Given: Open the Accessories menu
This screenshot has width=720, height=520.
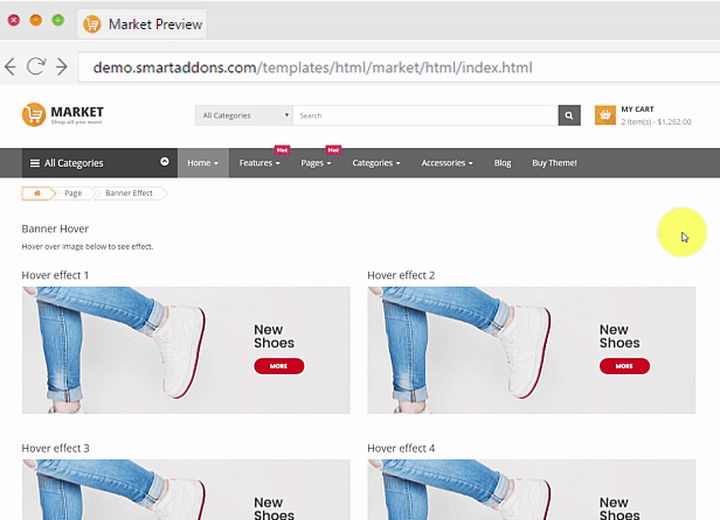Looking at the screenshot, I should point(446,163).
